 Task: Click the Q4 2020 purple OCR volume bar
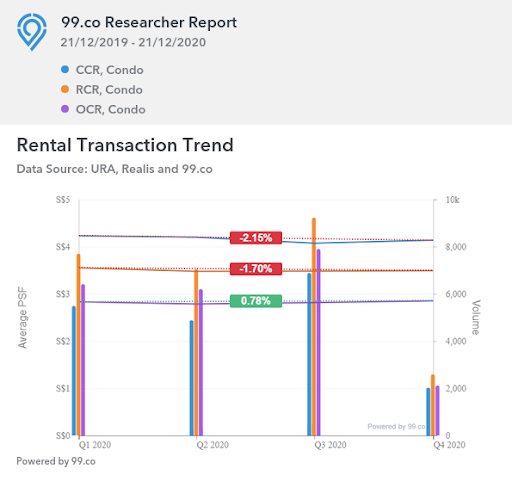(x=438, y=411)
